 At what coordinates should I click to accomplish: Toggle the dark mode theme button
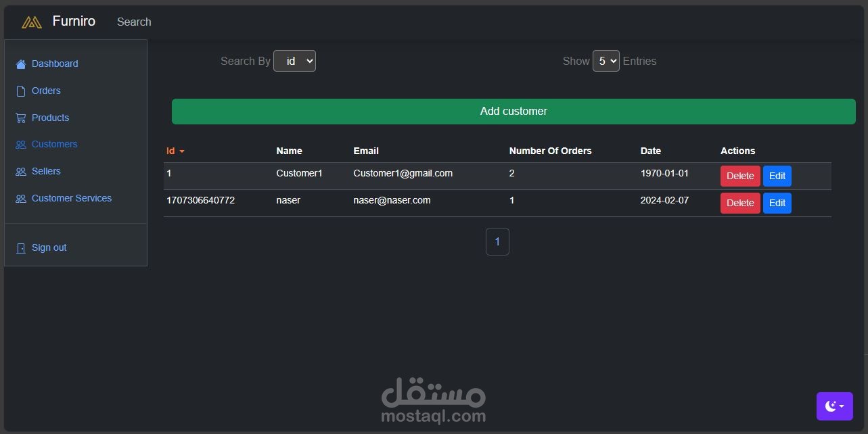(x=834, y=406)
